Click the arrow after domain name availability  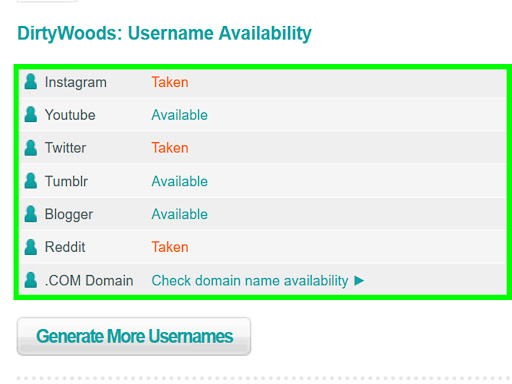(x=359, y=281)
